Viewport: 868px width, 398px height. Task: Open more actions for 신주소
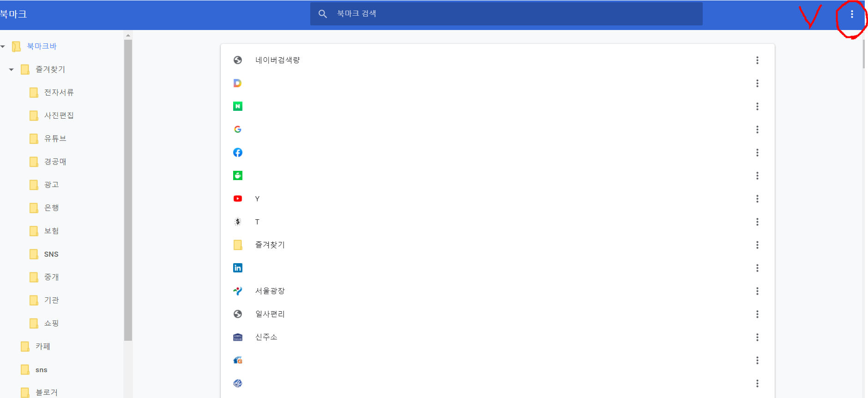pos(757,337)
